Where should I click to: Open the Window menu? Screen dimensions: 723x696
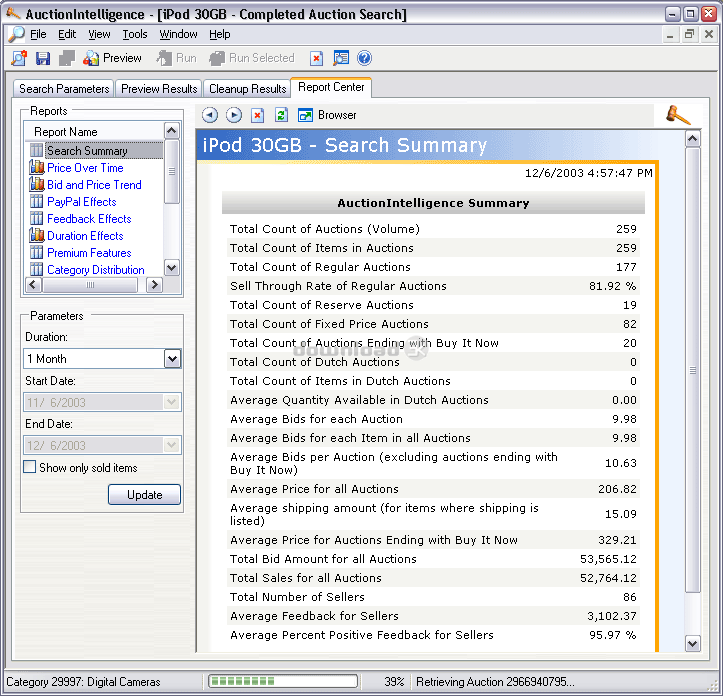pyautogui.click(x=178, y=35)
